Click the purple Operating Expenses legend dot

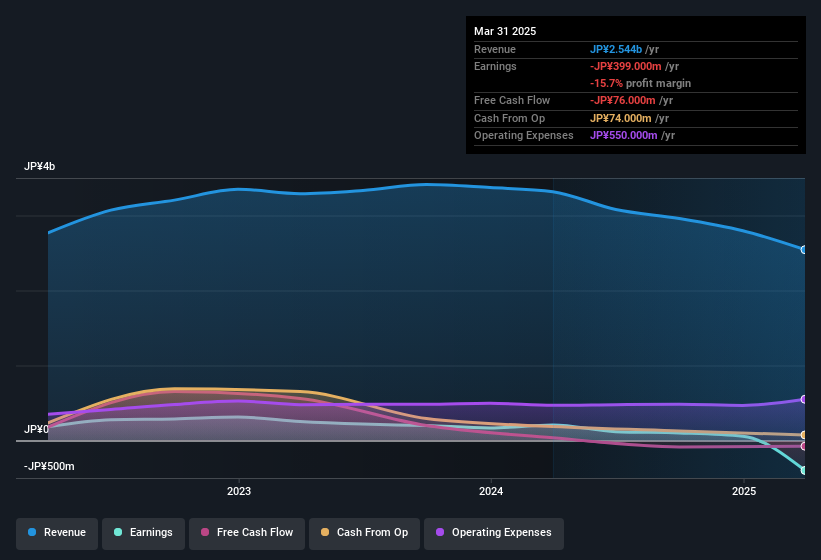(x=440, y=532)
